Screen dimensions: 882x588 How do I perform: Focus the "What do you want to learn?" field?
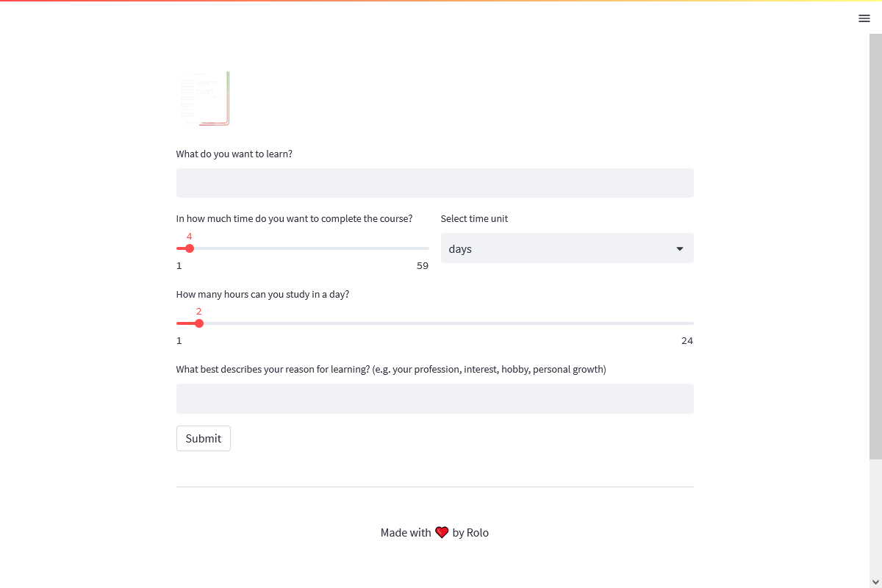point(434,183)
